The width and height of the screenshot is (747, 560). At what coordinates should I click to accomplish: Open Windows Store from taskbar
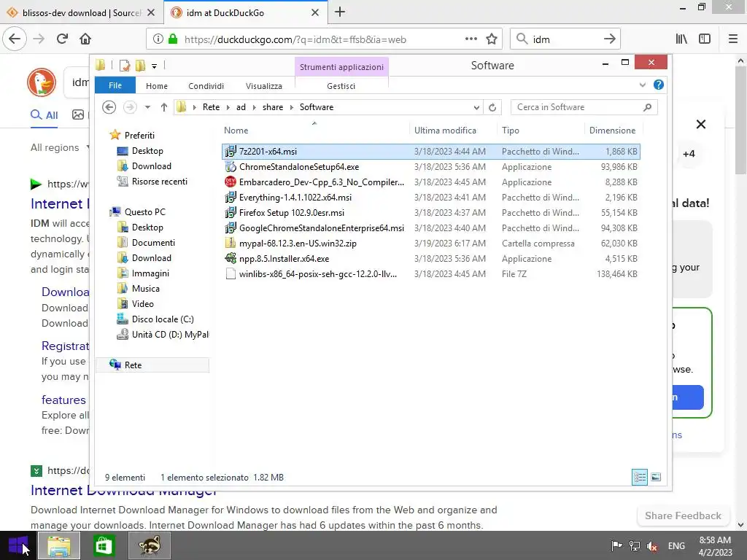(x=104, y=545)
